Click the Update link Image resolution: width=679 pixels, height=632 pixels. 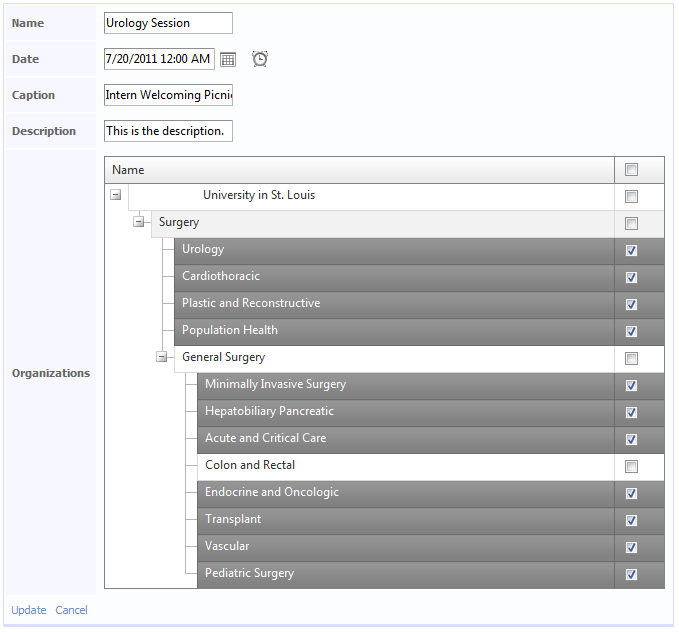(x=29, y=610)
